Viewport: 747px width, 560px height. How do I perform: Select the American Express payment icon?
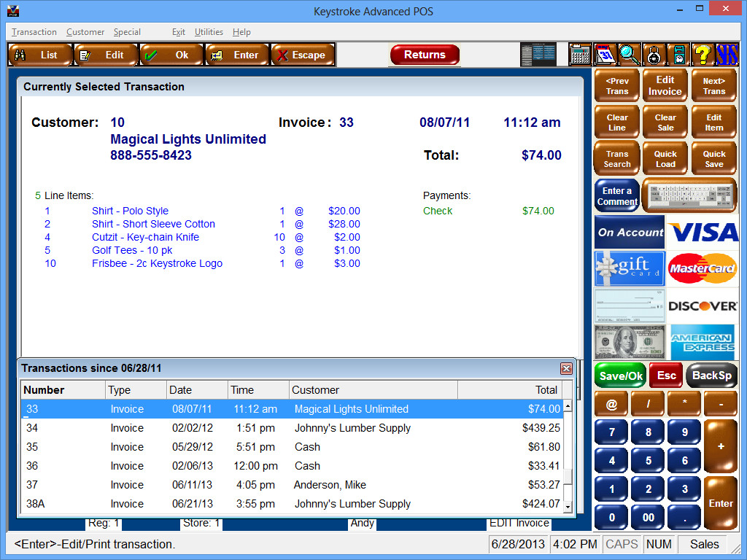(703, 343)
